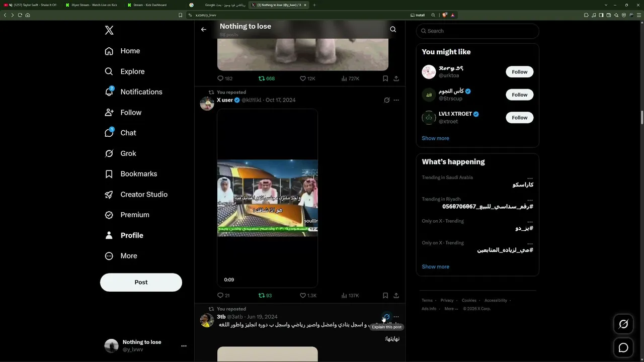Open Bookmarks in the sidebar
This screenshot has width=644, height=362.
click(131, 174)
